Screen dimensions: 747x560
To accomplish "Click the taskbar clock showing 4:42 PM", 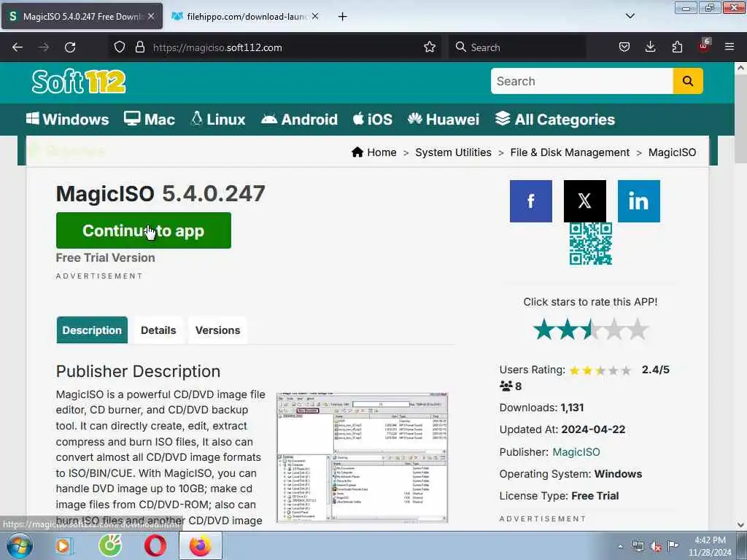I will pyautogui.click(x=710, y=546).
